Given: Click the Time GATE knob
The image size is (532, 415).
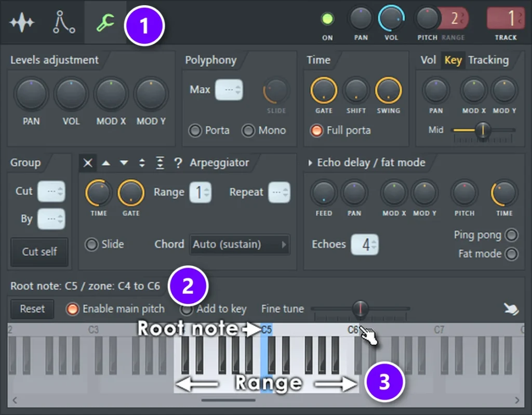Looking at the screenshot, I should tap(324, 90).
